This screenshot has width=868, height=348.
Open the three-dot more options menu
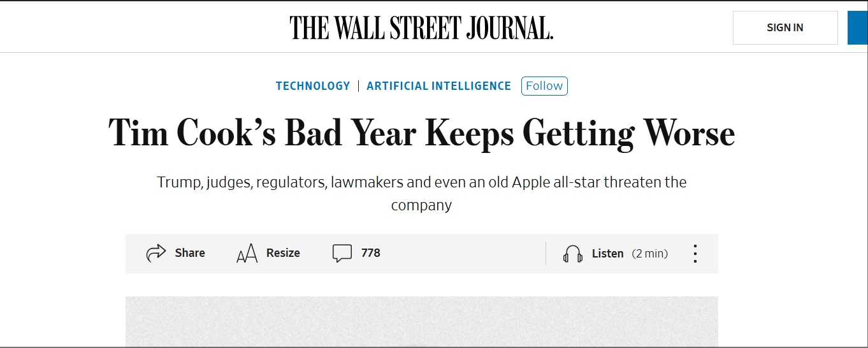click(695, 254)
